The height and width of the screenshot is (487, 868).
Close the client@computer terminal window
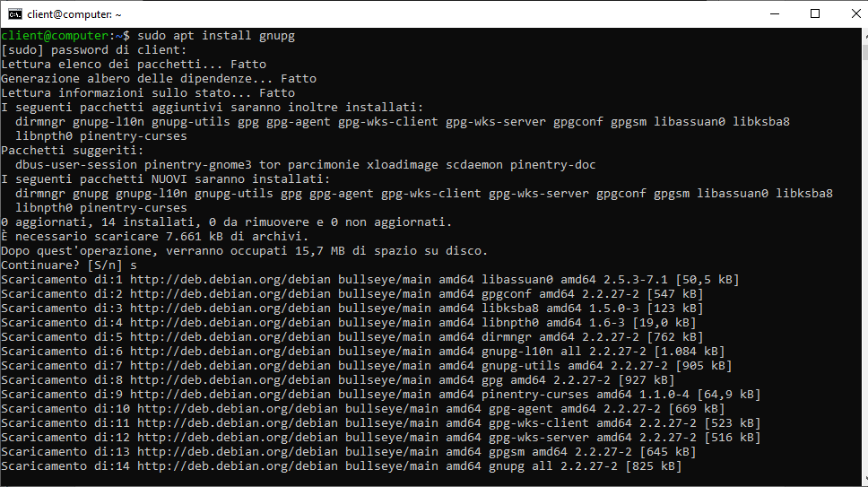tap(855, 13)
